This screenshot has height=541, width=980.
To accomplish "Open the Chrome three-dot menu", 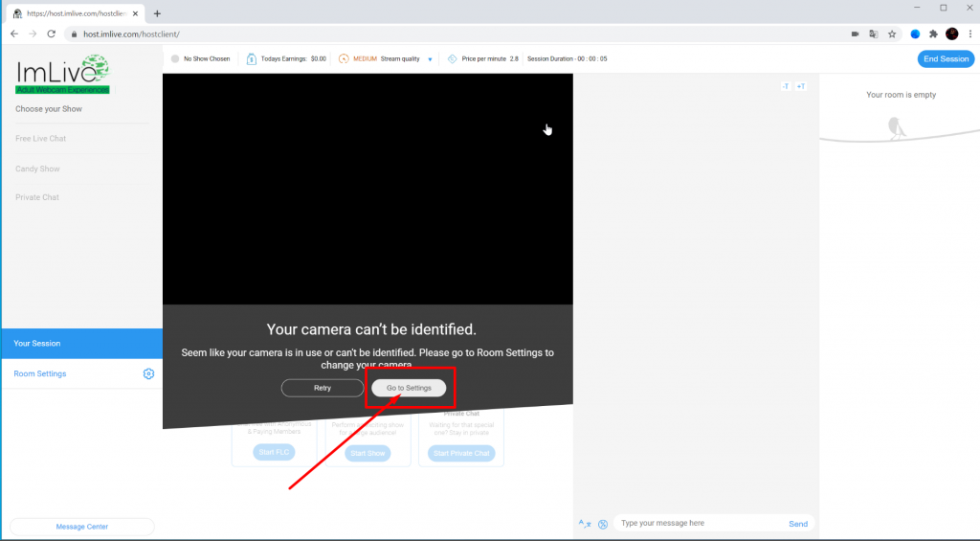I will coord(970,34).
